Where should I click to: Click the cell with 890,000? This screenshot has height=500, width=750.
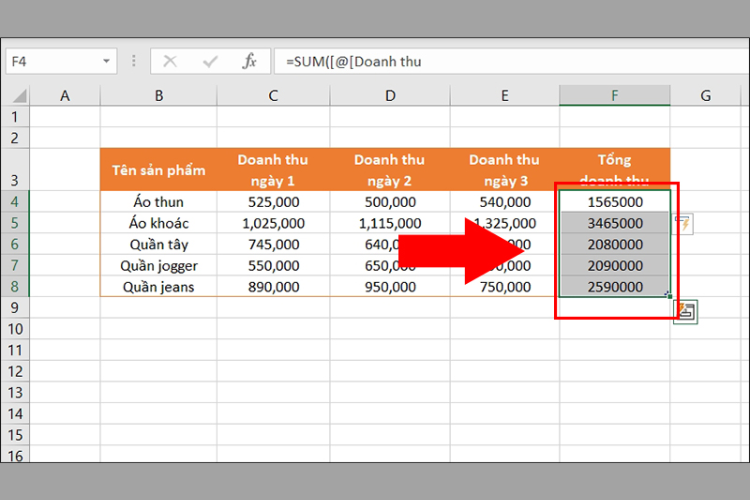[x=273, y=286]
